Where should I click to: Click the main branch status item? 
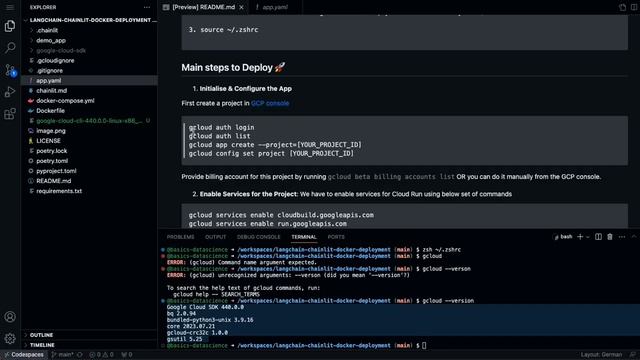[x=63, y=354]
